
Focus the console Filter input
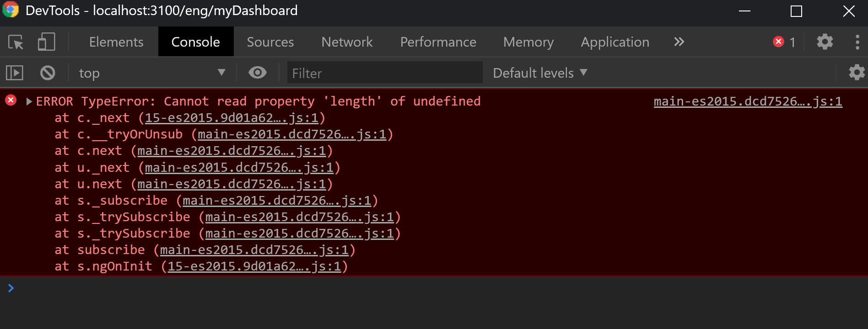pyautogui.click(x=384, y=73)
